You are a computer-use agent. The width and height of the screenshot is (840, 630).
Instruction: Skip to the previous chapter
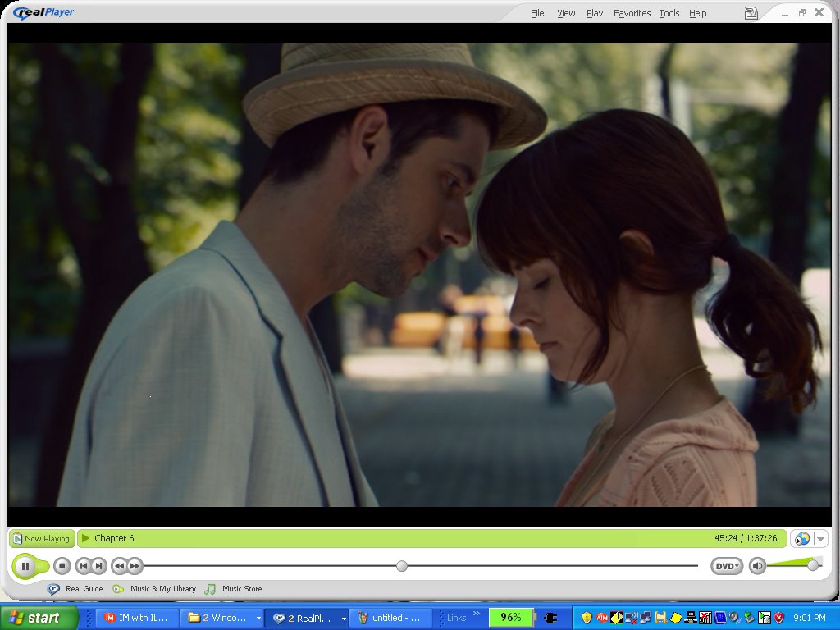click(x=84, y=566)
